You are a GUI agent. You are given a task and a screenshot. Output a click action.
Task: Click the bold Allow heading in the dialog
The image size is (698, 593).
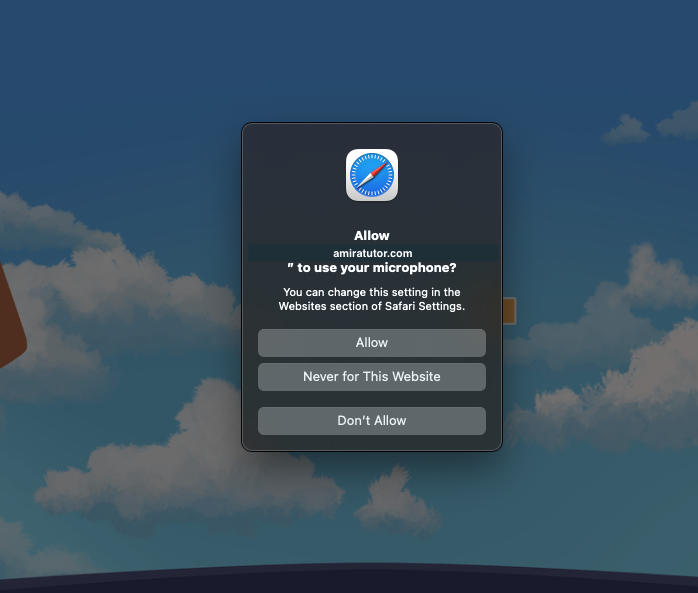click(372, 236)
